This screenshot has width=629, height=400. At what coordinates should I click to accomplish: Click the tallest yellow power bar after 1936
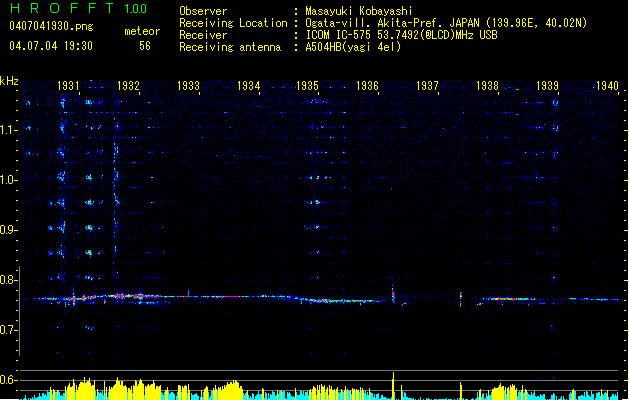pos(393,386)
